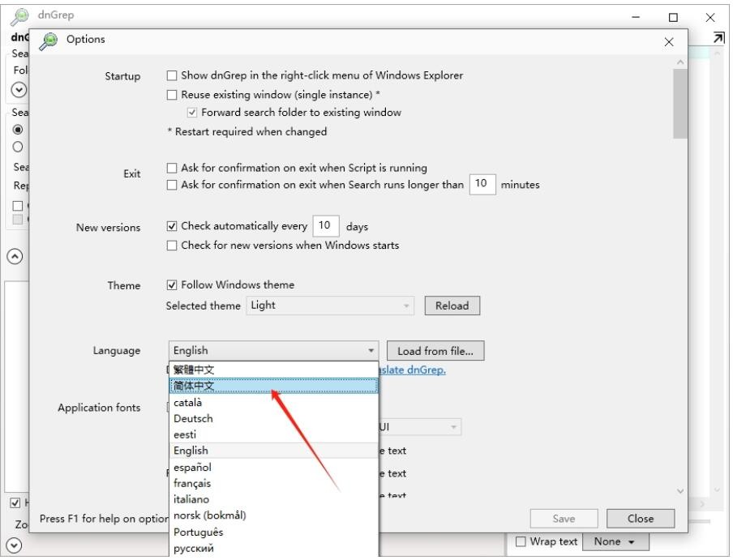The height and width of the screenshot is (560, 733).
Task: Click the dnGrep magnifier icon in Options title
Action: point(48,41)
